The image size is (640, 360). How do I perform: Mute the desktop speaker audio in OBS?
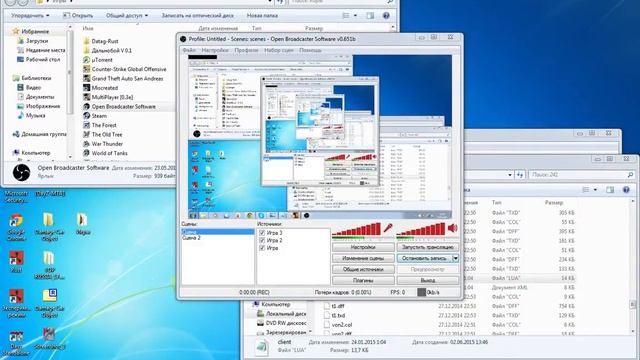(453, 228)
